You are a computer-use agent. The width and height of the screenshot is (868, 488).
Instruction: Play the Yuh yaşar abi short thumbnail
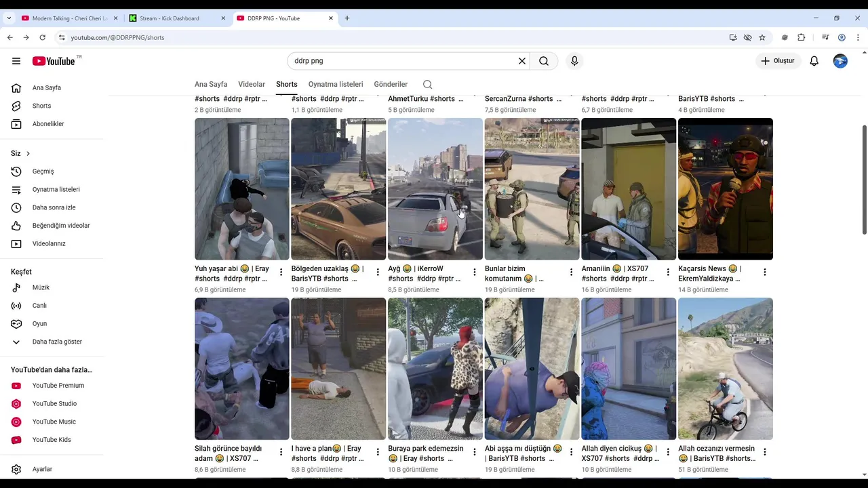(242, 189)
